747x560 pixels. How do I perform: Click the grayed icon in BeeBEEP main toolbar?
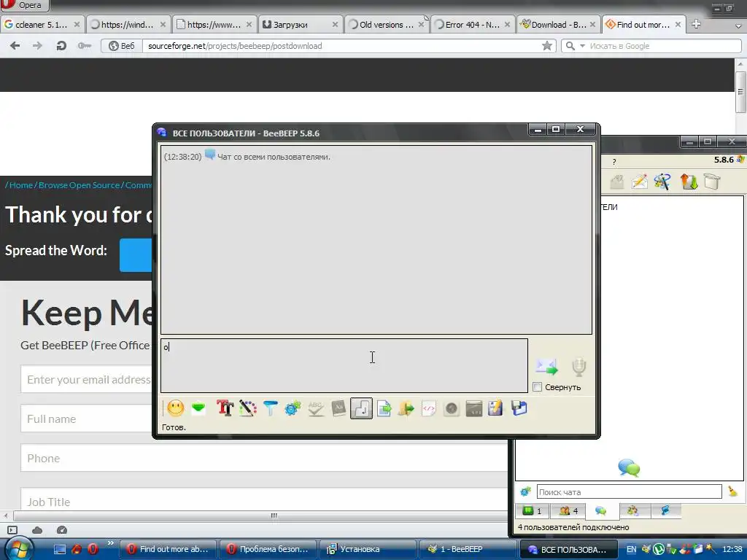pos(616,182)
